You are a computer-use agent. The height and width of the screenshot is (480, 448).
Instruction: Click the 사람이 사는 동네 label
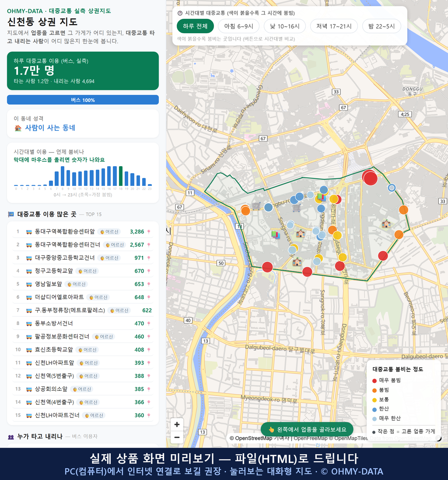point(50,128)
